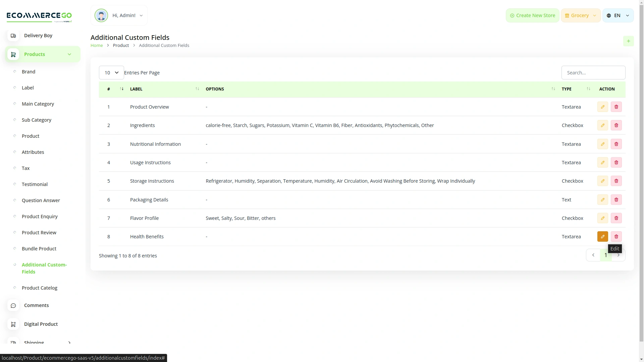Click the Create New Store button
The height and width of the screenshot is (362, 644).
[532, 15]
